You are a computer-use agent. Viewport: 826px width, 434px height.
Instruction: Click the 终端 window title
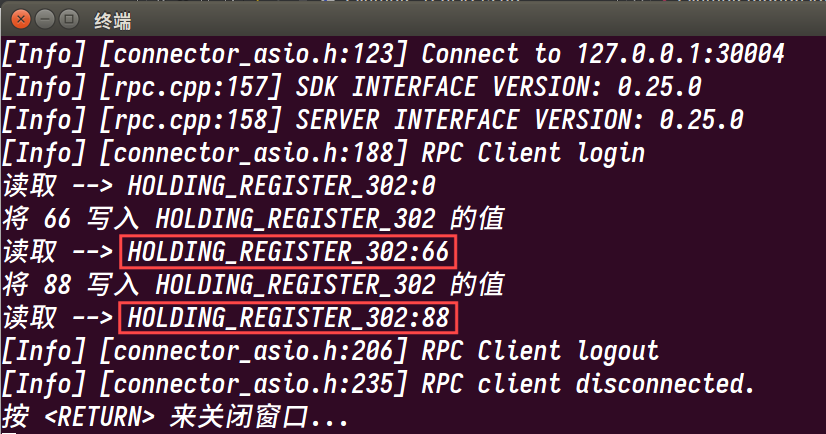pyautogui.click(x=113, y=21)
